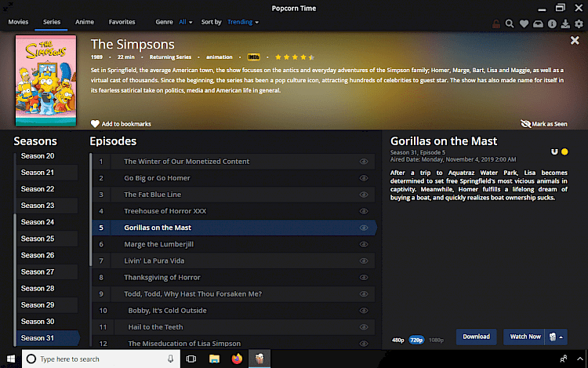
Task: Click the star rating
Action: coord(295,57)
